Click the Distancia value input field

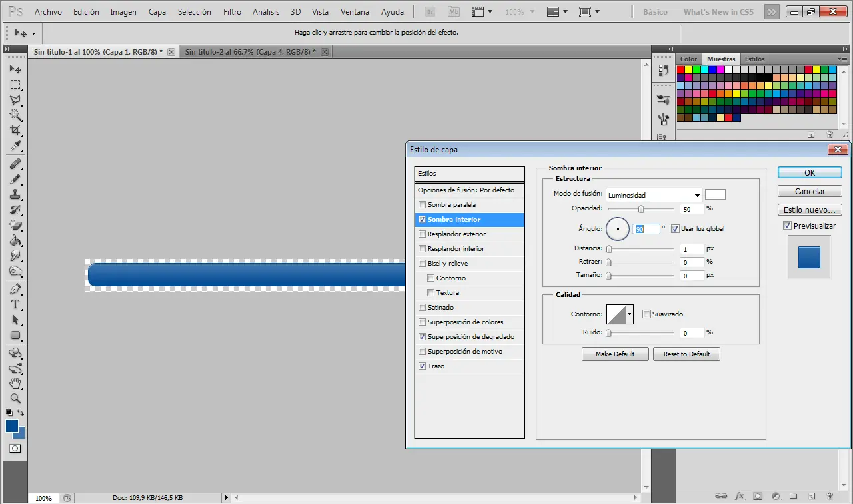tap(692, 249)
